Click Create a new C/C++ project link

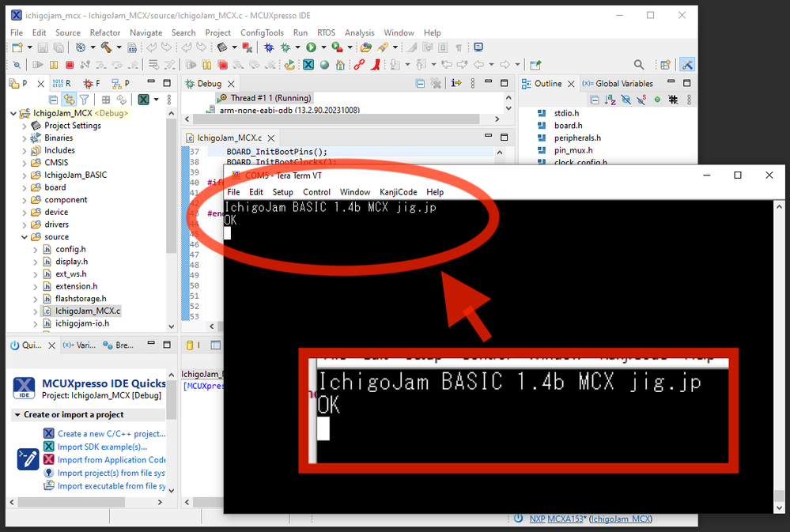112,434
